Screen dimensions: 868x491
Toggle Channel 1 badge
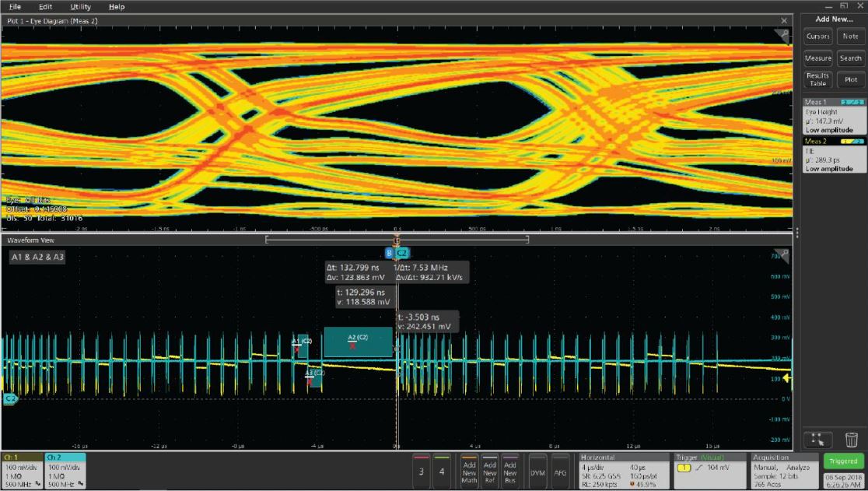tap(21, 471)
